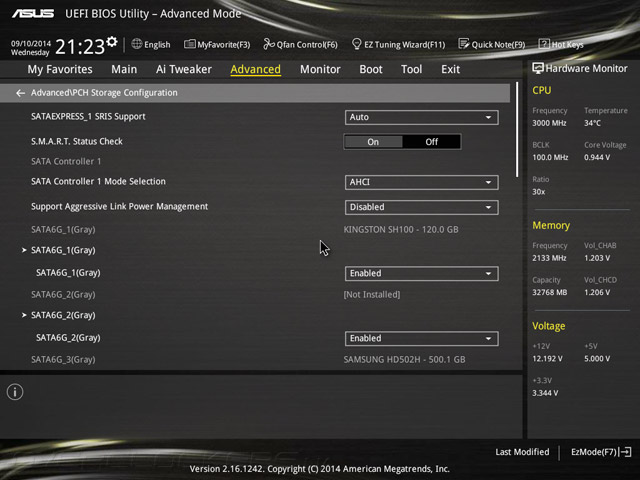
Task: Click the 09/10/2014 Wednesday date
Action: (x=31, y=48)
